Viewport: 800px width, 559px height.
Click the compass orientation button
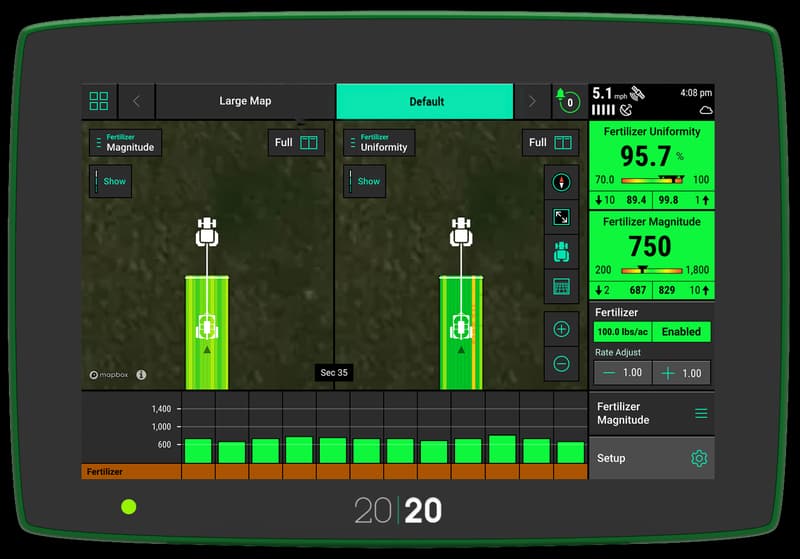coord(561,182)
